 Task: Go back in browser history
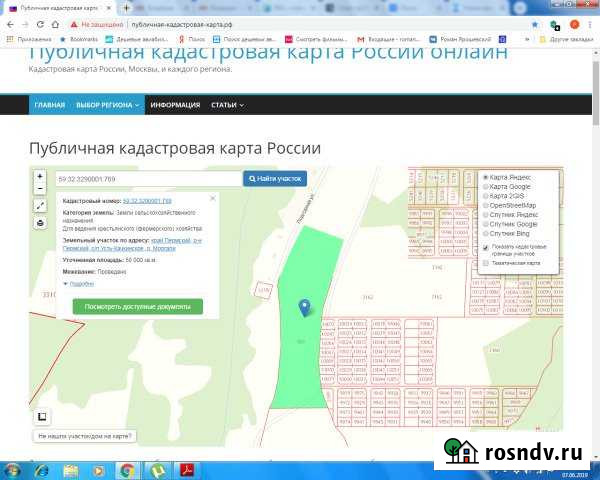10,24
